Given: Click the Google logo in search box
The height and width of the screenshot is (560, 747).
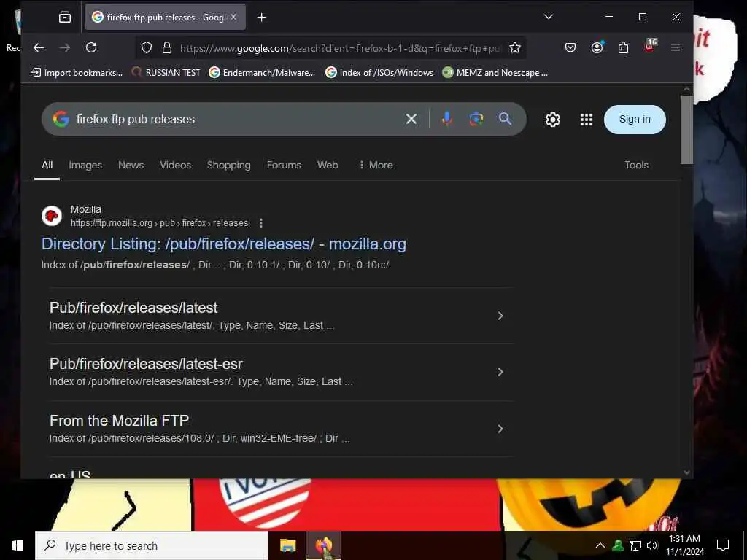Looking at the screenshot, I should tap(61, 119).
